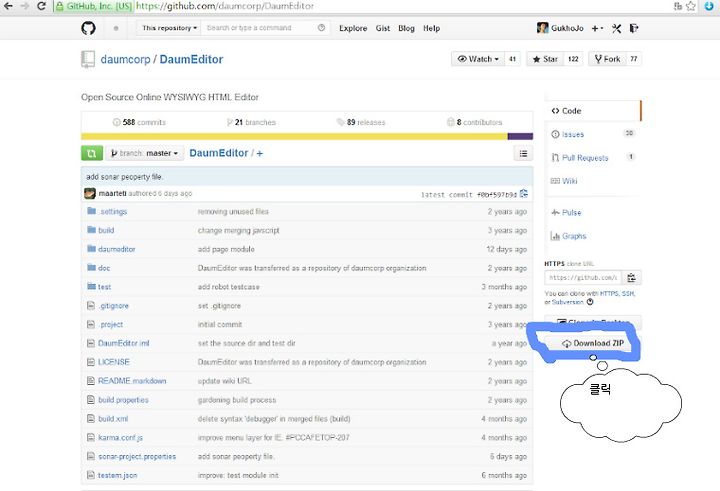Open the build folder
The image size is (720, 491).
pyautogui.click(x=106, y=230)
